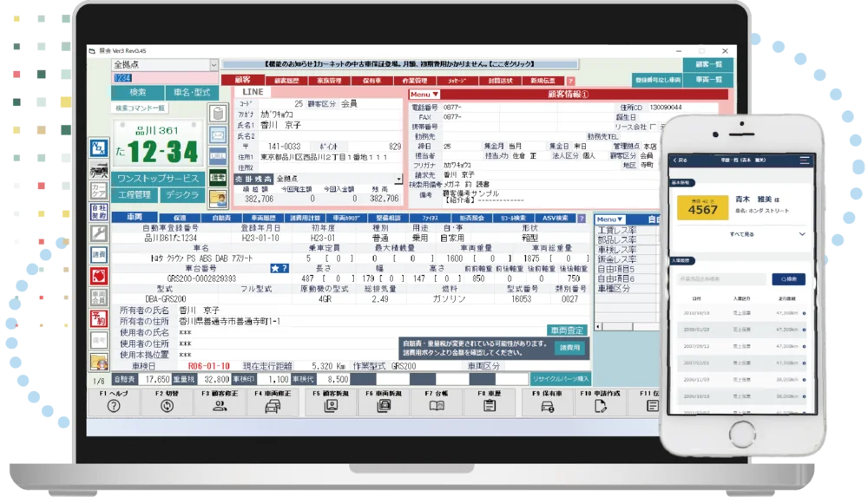Open the Menu▼ dropdown in 顧客情報 header
Screen dimensions: 868x497
point(424,95)
